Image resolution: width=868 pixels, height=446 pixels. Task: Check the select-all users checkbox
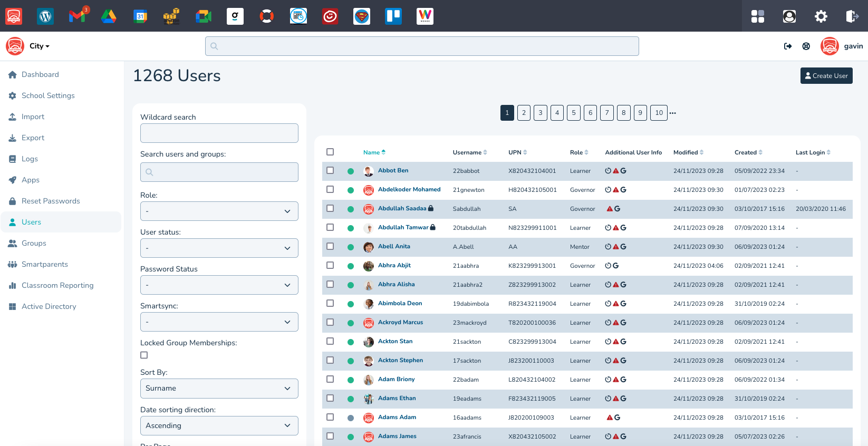click(x=330, y=152)
